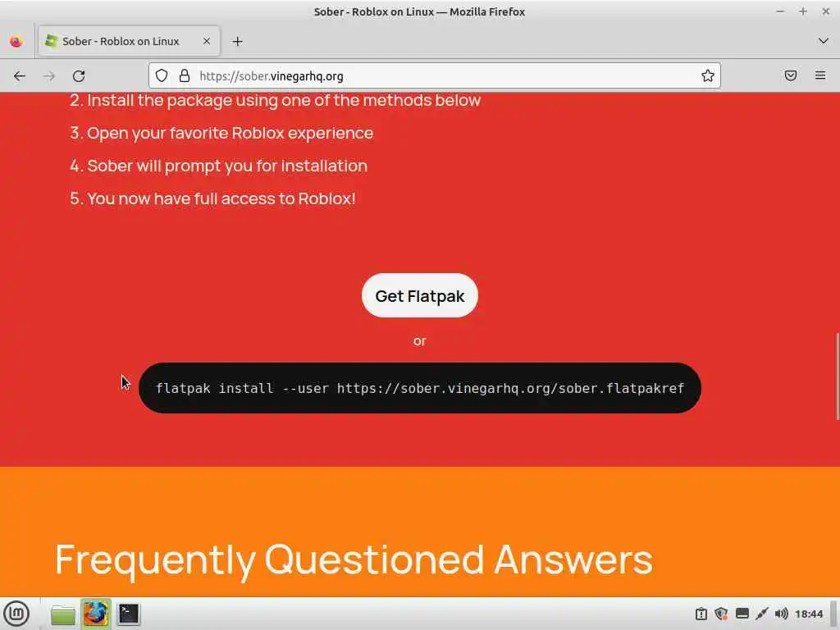
Task: Open the clock showing 18:44
Action: (x=808, y=614)
